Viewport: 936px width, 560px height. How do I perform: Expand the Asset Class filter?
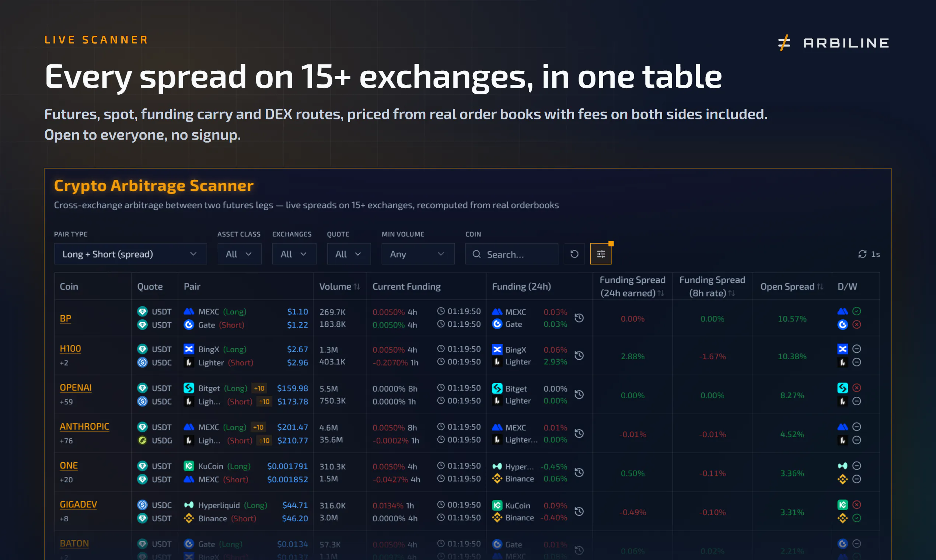coord(239,254)
